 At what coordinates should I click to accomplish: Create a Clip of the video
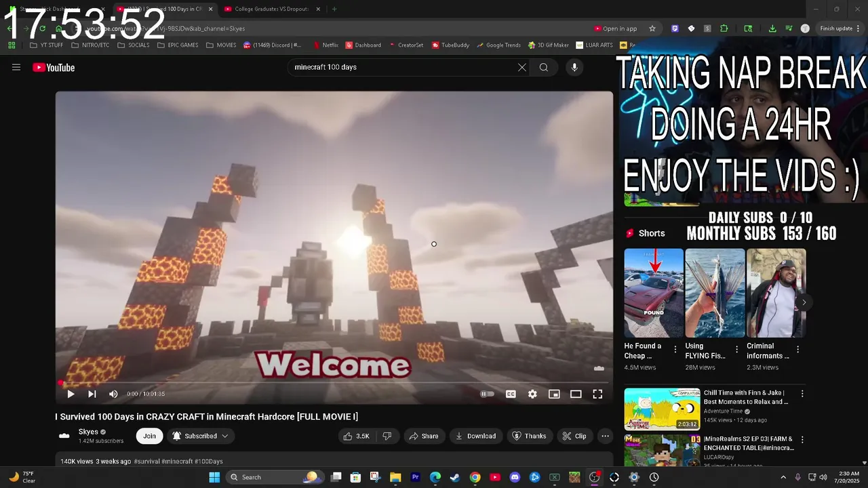(x=574, y=436)
